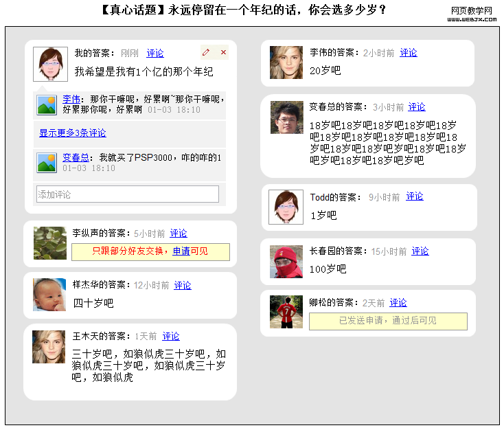Viewport: 504px width, 430px height.
Task: Click 样杰华's baby avatar photo
Action: tap(49, 295)
